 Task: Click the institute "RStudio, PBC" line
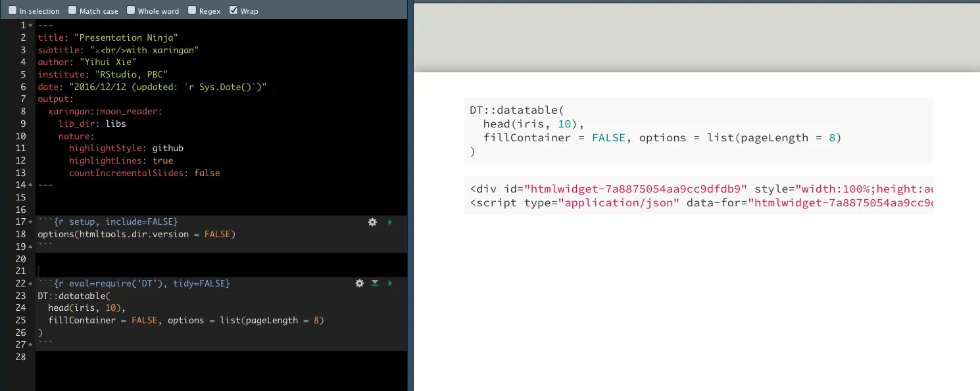coord(103,74)
